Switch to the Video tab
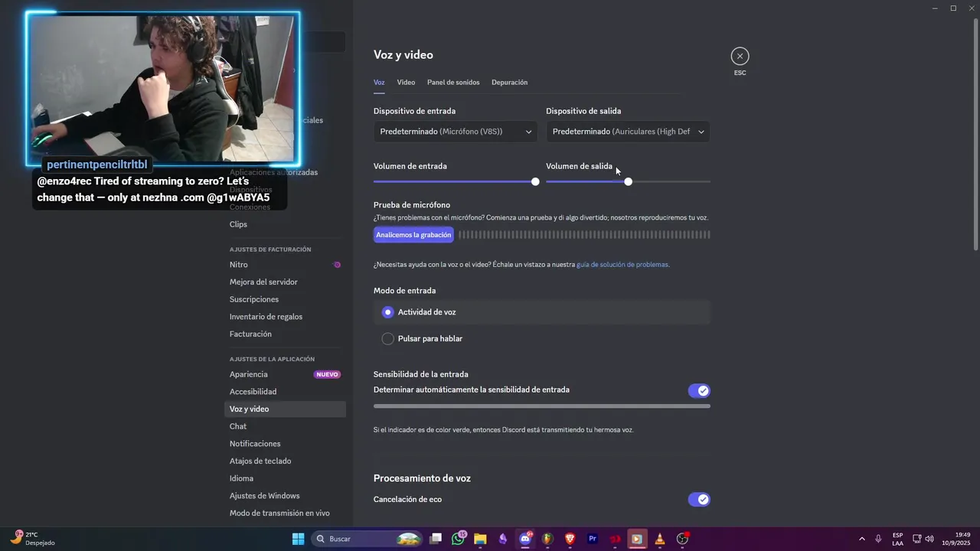 [x=406, y=83]
